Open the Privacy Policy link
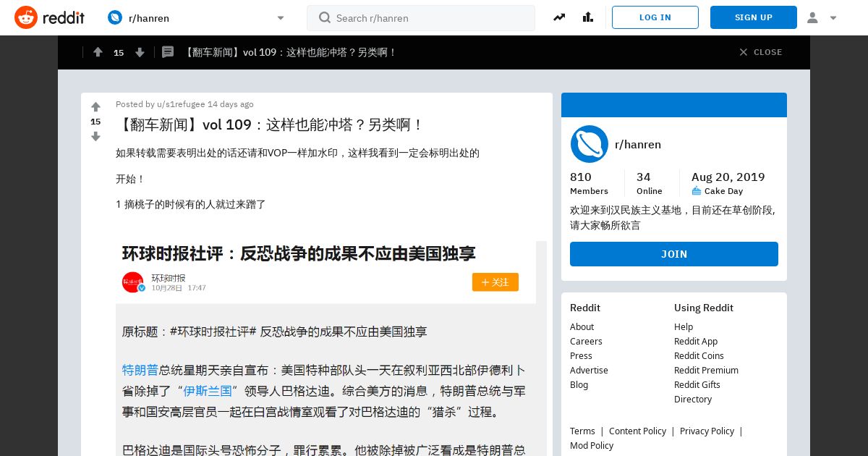 (707, 431)
